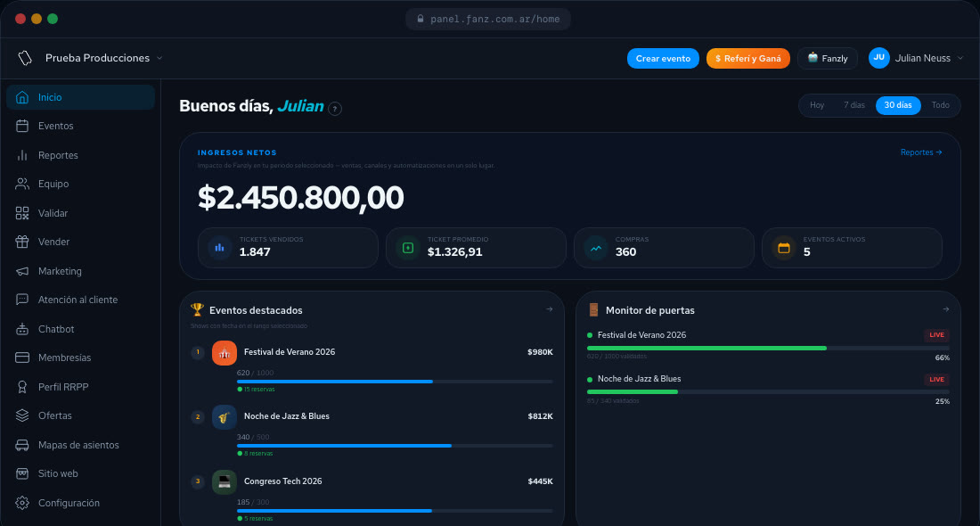Click the Ofertas layers icon

click(22, 415)
